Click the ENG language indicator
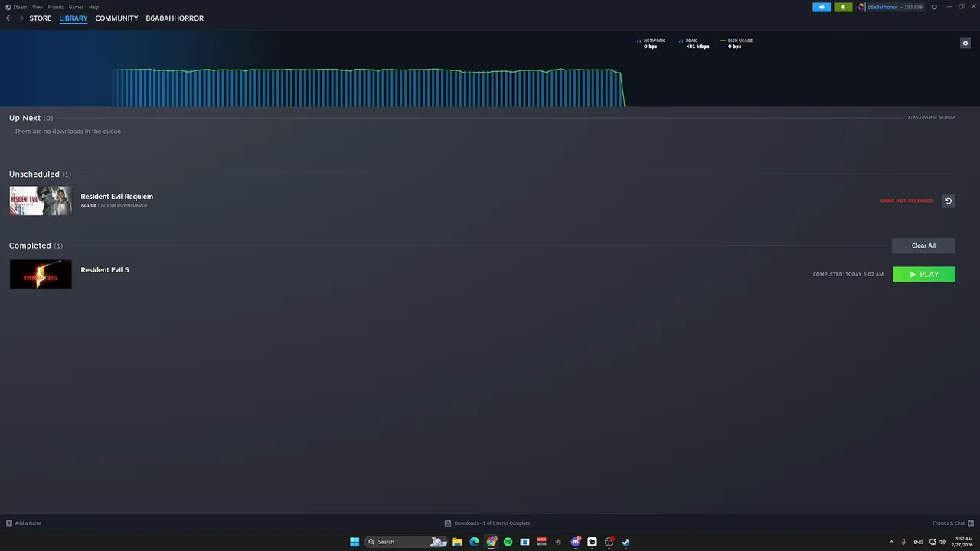 918,542
